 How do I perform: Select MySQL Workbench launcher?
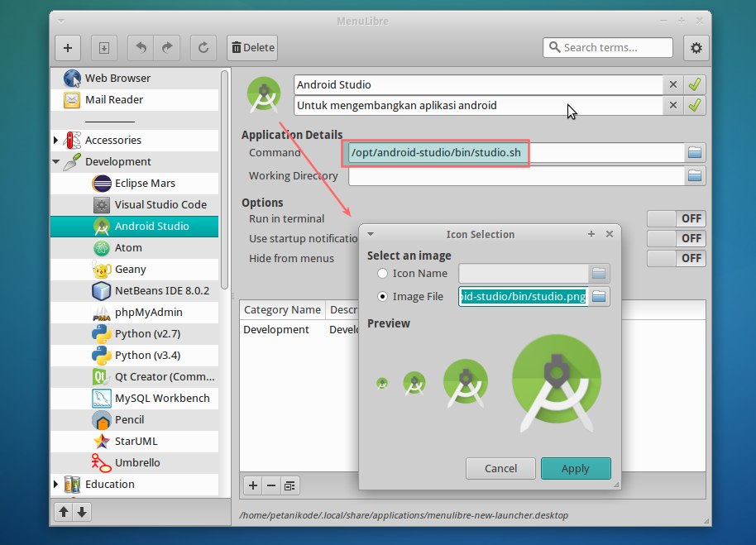point(135,398)
